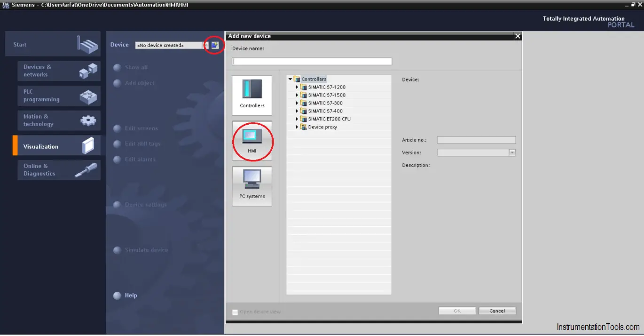
Task: Click the SIMATIC S7-300 folder icon
Action: [304, 103]
